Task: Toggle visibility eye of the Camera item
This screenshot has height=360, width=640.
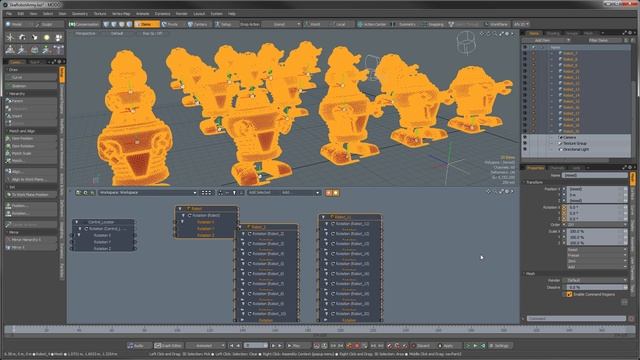Action: [525, 138]
